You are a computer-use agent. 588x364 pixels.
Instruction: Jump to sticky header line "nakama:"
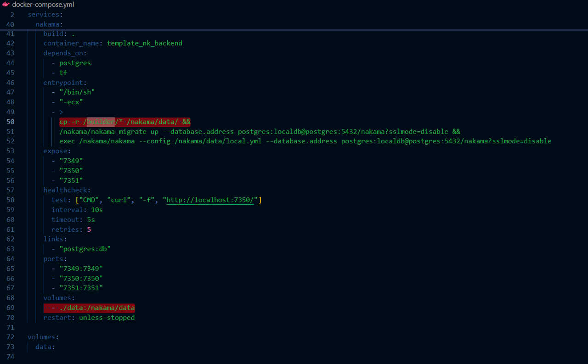pos(49,24)
